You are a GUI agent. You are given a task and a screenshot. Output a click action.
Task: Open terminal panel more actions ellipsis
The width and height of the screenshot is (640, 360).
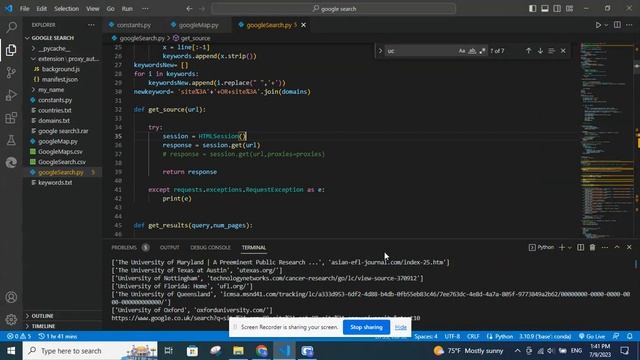[604, 247]
